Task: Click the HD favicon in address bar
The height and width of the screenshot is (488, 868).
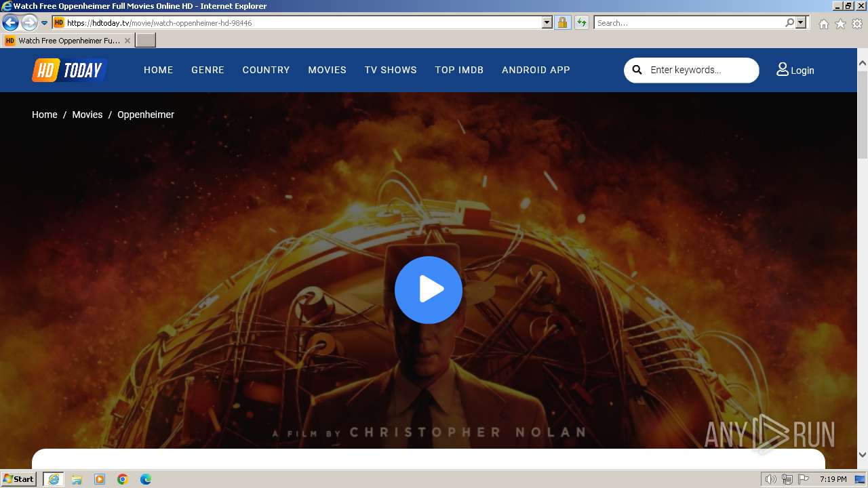Action: click(x=59, y=22)
